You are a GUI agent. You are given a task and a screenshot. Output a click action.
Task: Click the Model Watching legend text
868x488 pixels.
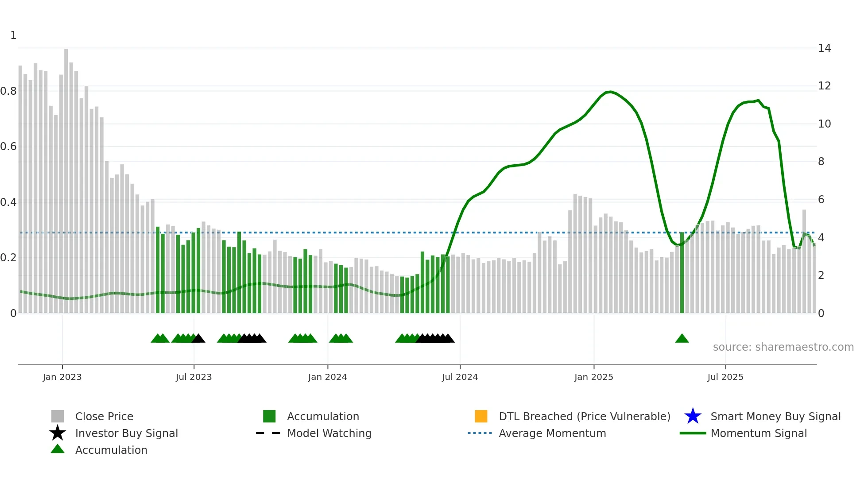[x=329, y=433]
